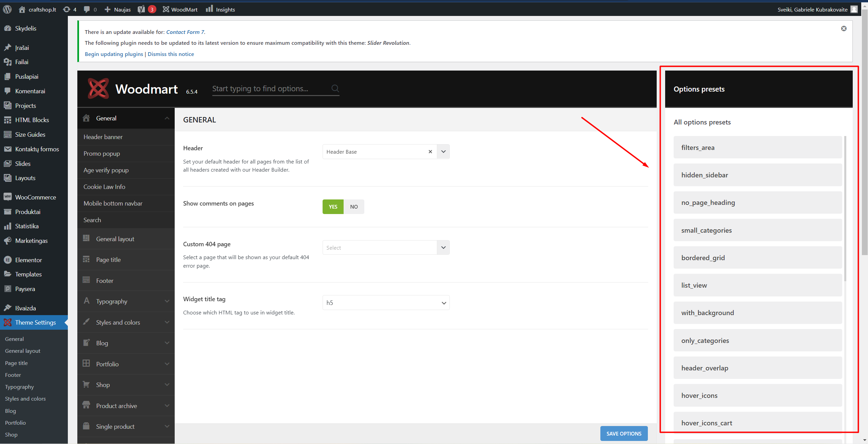Image resolution: width=868 pixels, height=444 pixels.
Task: Open Promo popup settings
Action: coord(126,154)
